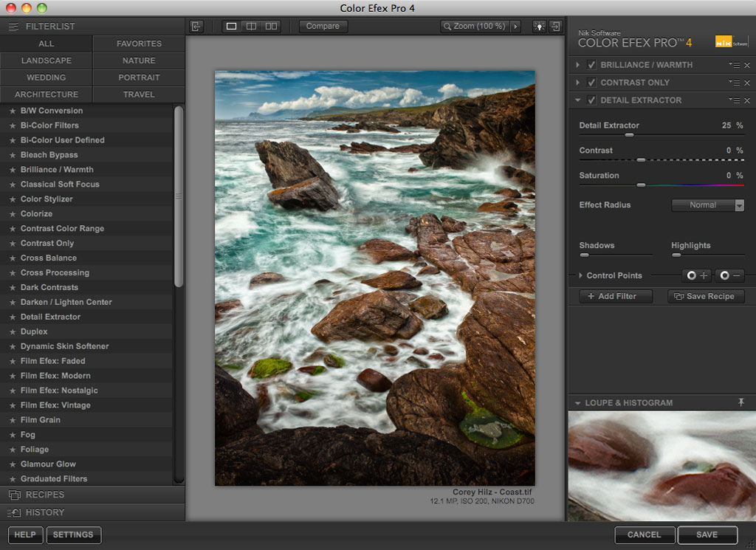Add a positive control point
756x550 pixels.
[x=697, y=275]
